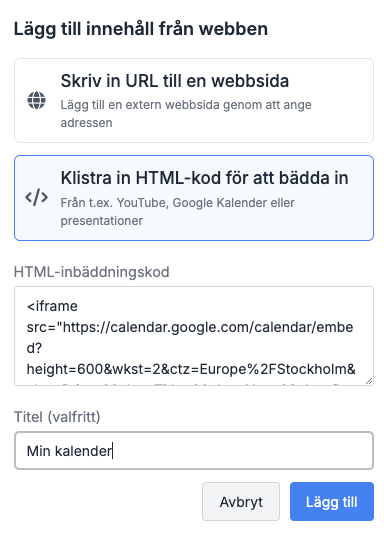The image size is (384, 535).
Task: Cancel with the 'Avbryt' button
Action: point(241,502)
